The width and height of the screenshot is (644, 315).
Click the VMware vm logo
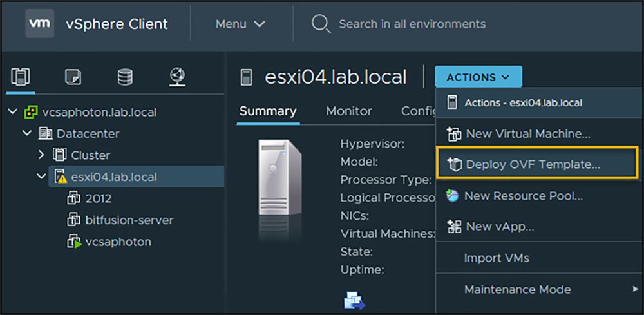pyautogui.click(x=39, y=24)
